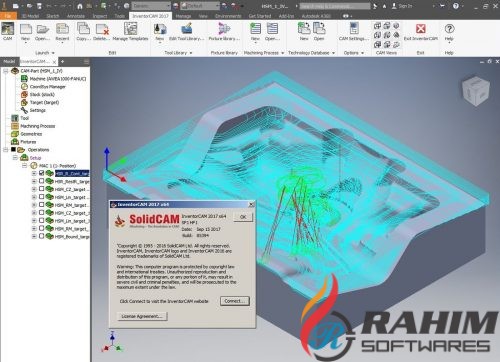Screen dimensions: 500x362
Task: Select the top-left CAM Views icon
Action: coord(377,26)
